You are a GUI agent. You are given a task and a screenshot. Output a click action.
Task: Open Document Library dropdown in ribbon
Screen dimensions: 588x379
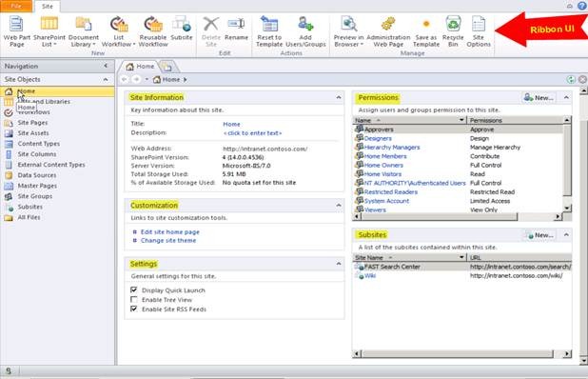click(x=83, y=31)
